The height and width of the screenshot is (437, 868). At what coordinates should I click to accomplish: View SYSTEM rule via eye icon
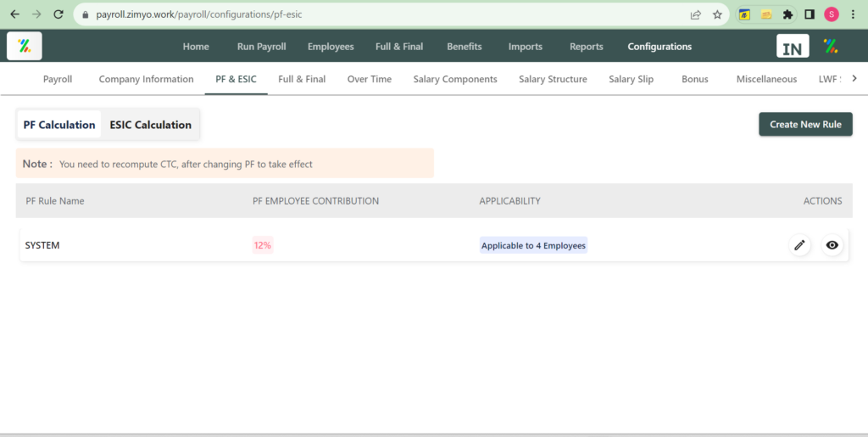(x=832, y=245)
